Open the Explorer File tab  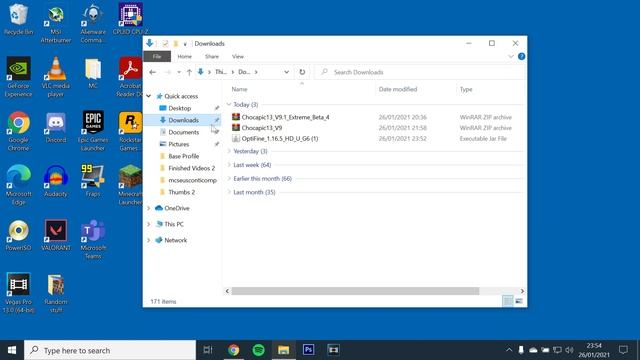(x=157, y=56)
